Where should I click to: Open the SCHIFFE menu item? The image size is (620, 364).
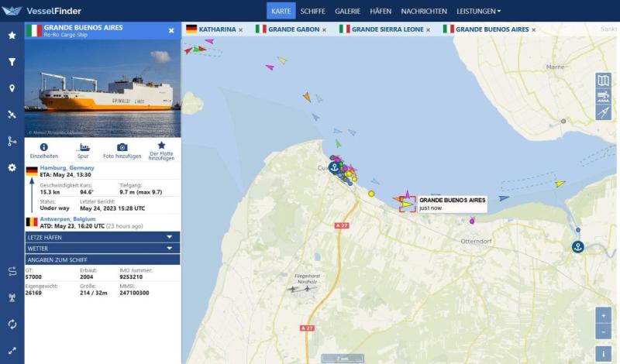(x=313, y=11)
